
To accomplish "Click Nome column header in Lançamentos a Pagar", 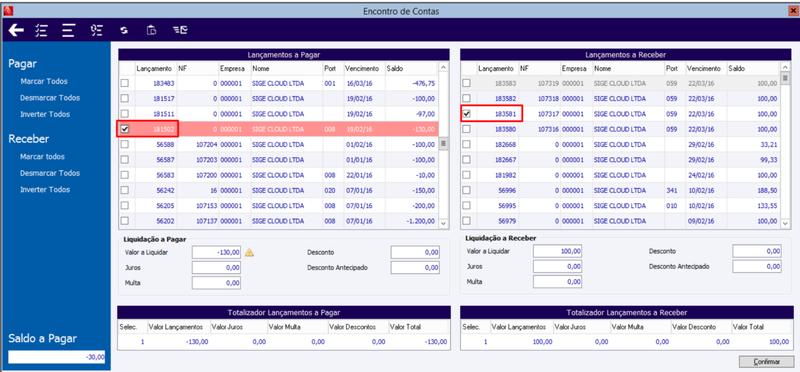I will 286,68.
